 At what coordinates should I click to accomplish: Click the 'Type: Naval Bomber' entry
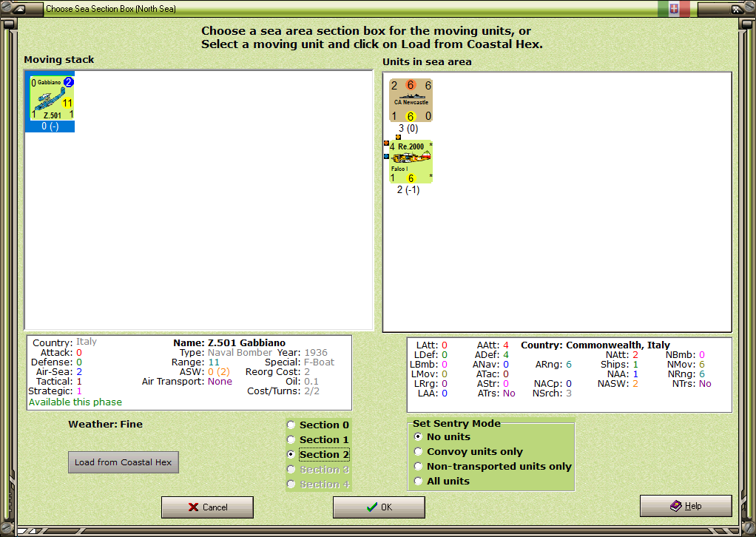(x=226, y=352)
